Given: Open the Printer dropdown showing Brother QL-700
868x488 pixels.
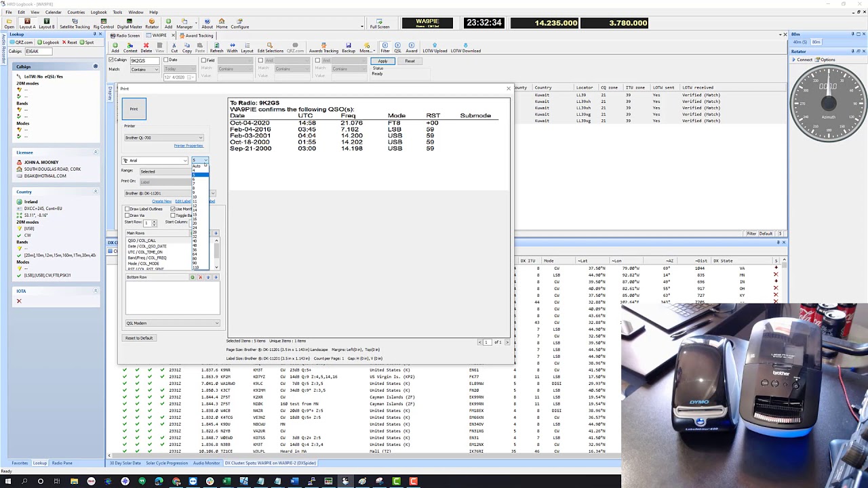Looking at the screenshot, I should click(163, 138).
